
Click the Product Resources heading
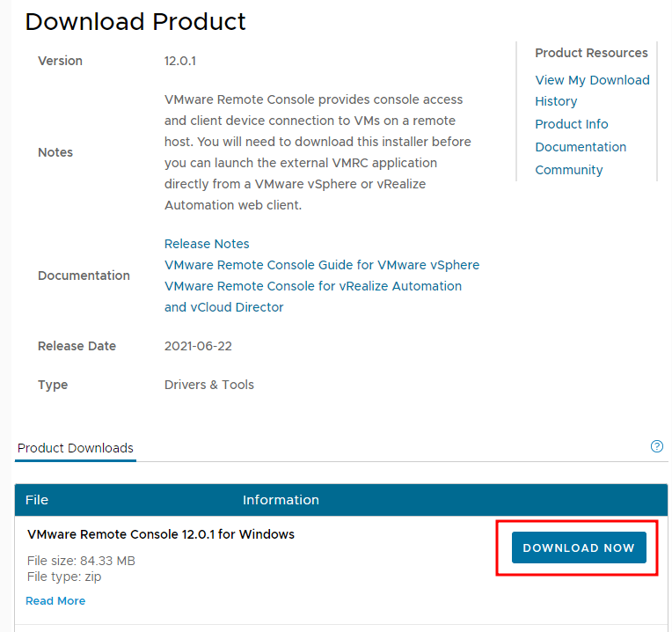(x=591, y=53)
